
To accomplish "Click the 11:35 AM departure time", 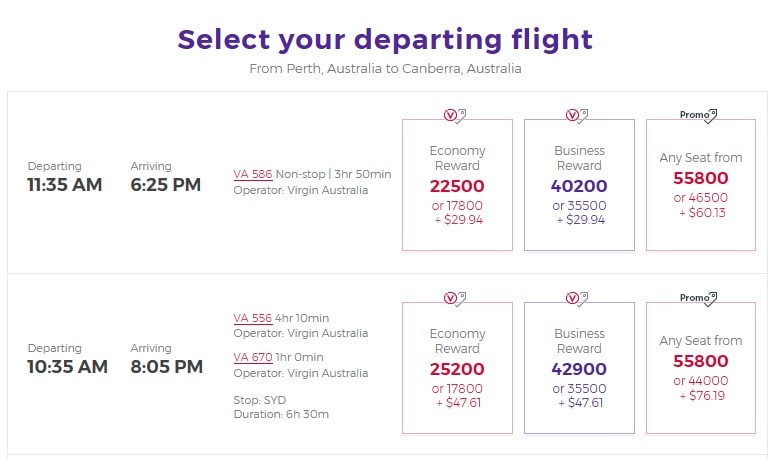I will [x=65, y=185].
